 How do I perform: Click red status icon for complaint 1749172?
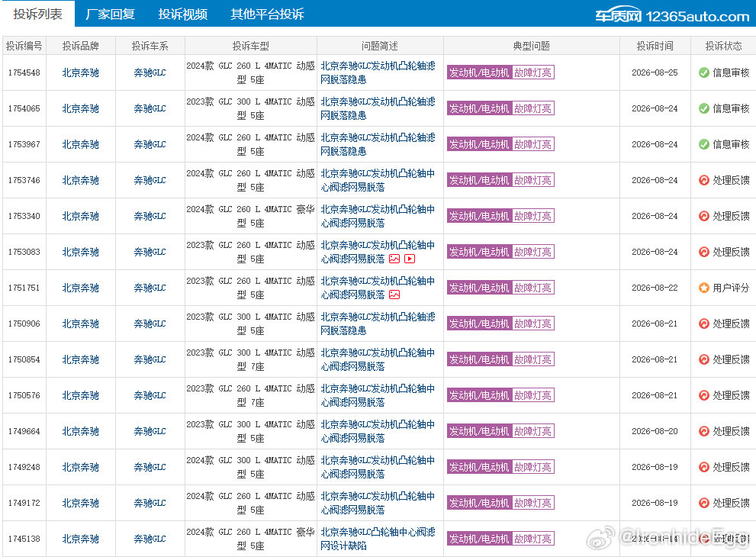704,503
